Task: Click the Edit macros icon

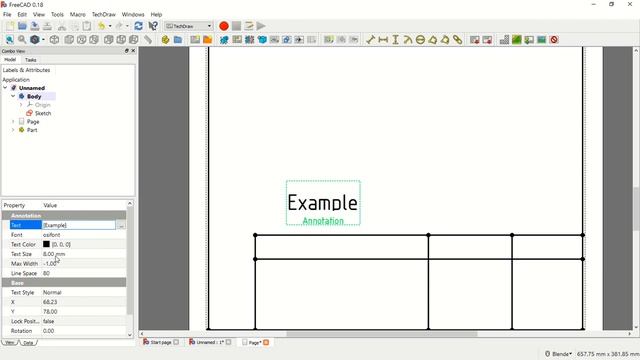Action: coord(249,26)
